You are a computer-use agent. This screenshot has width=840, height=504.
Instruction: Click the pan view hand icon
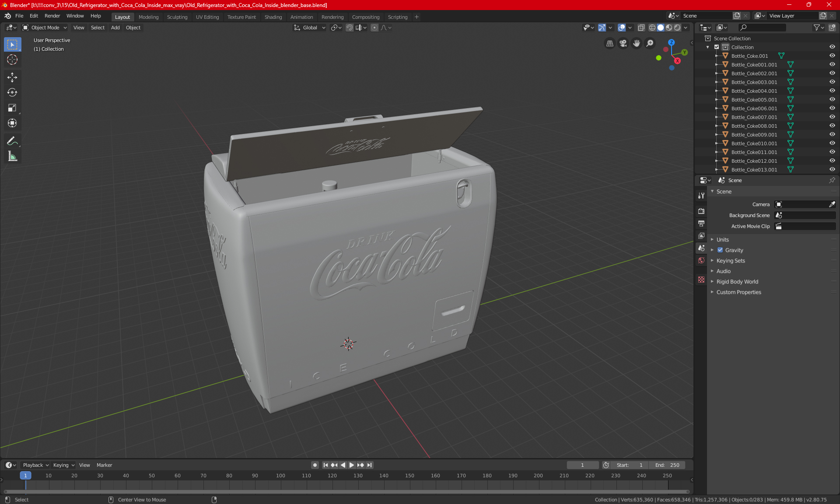pos(637,43)
